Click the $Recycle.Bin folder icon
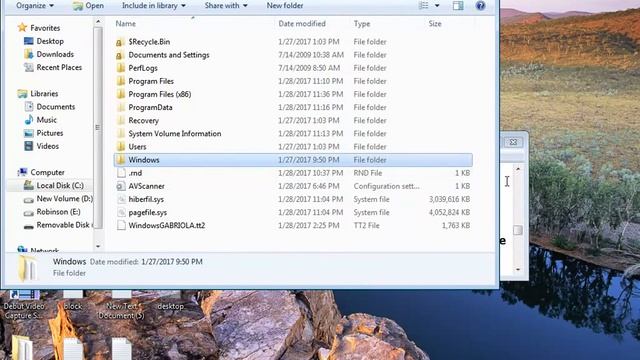Viewport: 640px width, 360px height. click(x=120, y=42)
